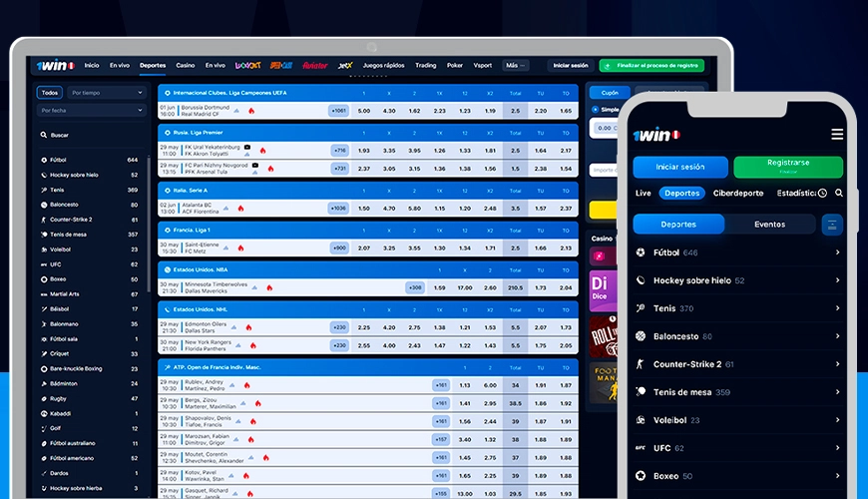868x499 pixels.
Task: Click the flame icon on Borussia Dortmund match
Action: pos(251,111)
